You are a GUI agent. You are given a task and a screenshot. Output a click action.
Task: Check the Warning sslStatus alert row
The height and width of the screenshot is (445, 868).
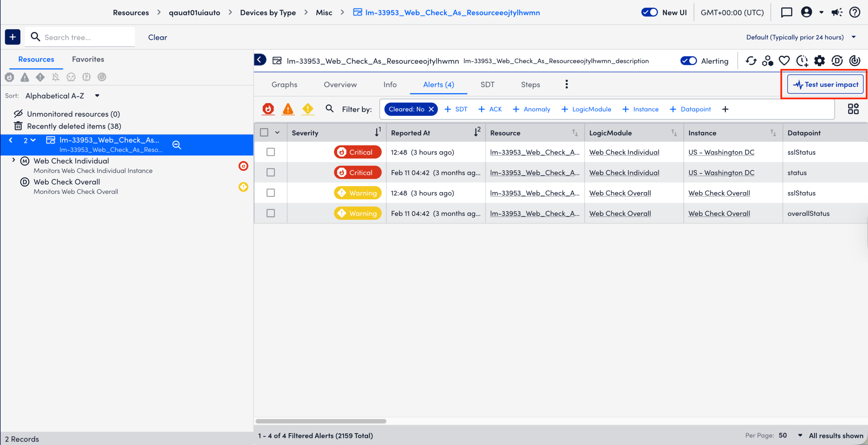point(271,193)
